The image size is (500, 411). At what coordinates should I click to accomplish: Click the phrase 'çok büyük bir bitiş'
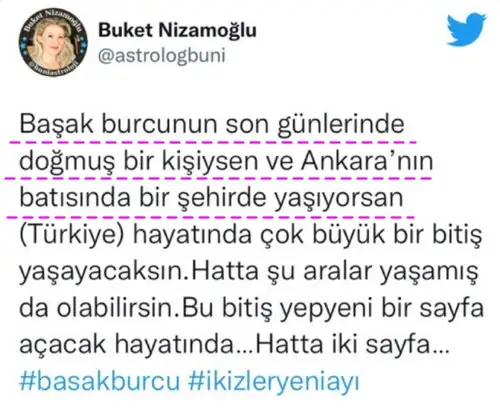pyautogui.click(x=371, y=235)
